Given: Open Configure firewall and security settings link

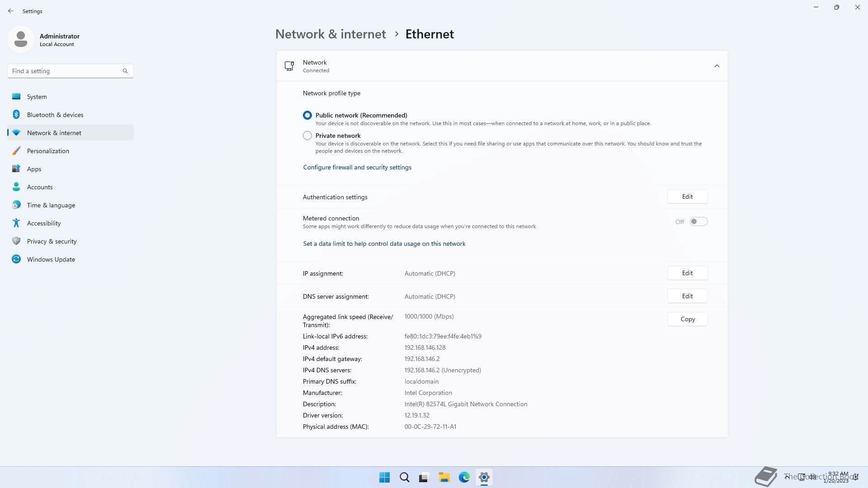Looking at the screenshot, I should tap(357, 167).
